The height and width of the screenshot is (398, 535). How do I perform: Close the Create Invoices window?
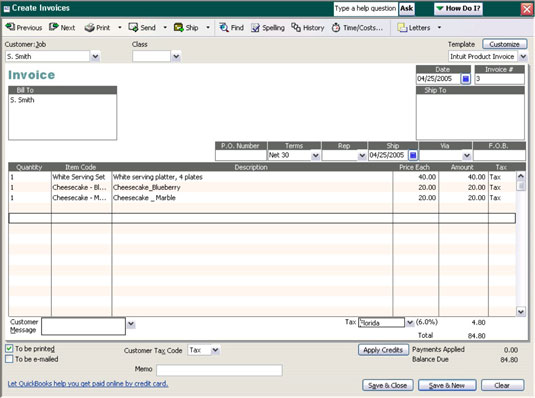pyautogui.click(x=526, y=9)
